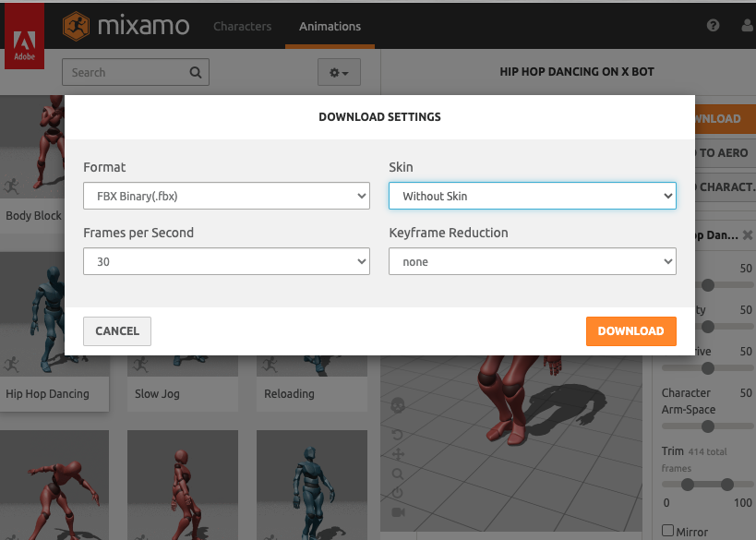Click the Character Arm-Space slider handle
The width and height of the screenshot is (756, 540).
coord(708,426)
